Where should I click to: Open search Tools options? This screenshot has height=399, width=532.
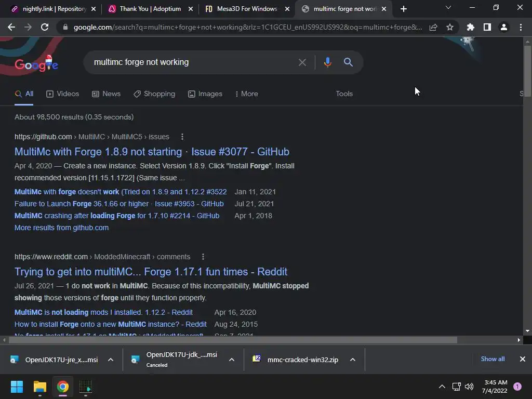point(344,94)
